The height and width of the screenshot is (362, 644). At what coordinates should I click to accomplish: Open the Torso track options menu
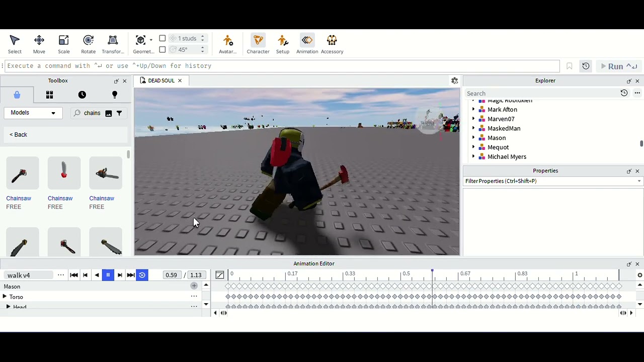point(194,297)
